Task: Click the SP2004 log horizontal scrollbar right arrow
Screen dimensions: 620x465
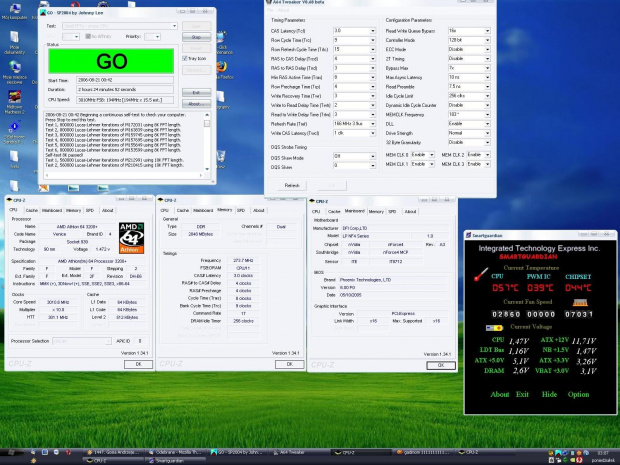Action: pyautogui.click(x=201, y=175)
